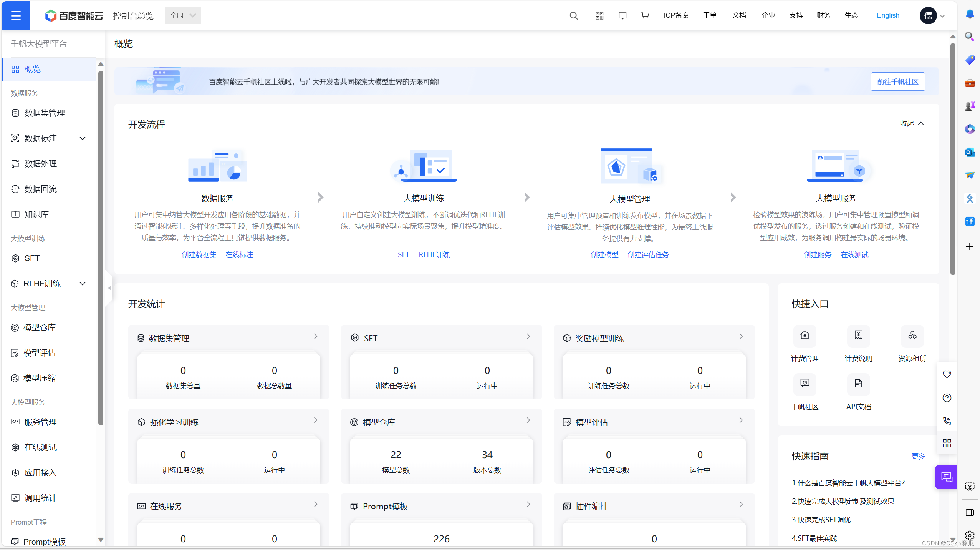Screen dimensions: 980x550
Task: Click the sidebar scroll down arrow
Action: pos(101,539)
